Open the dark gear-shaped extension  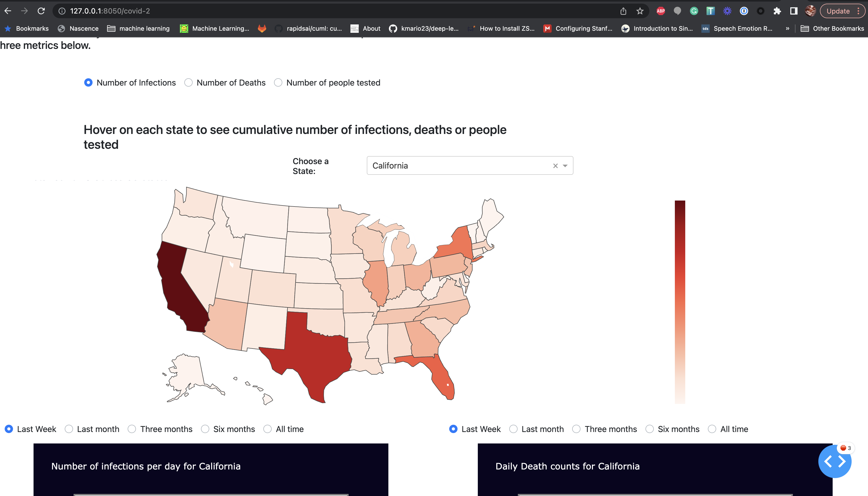[x=760, y=11]
